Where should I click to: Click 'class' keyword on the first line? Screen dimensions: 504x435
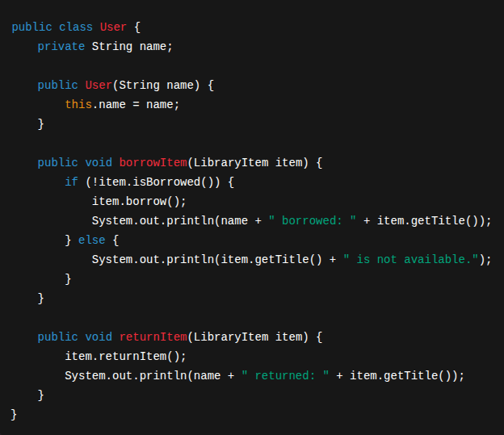click(x=76, y=27)
